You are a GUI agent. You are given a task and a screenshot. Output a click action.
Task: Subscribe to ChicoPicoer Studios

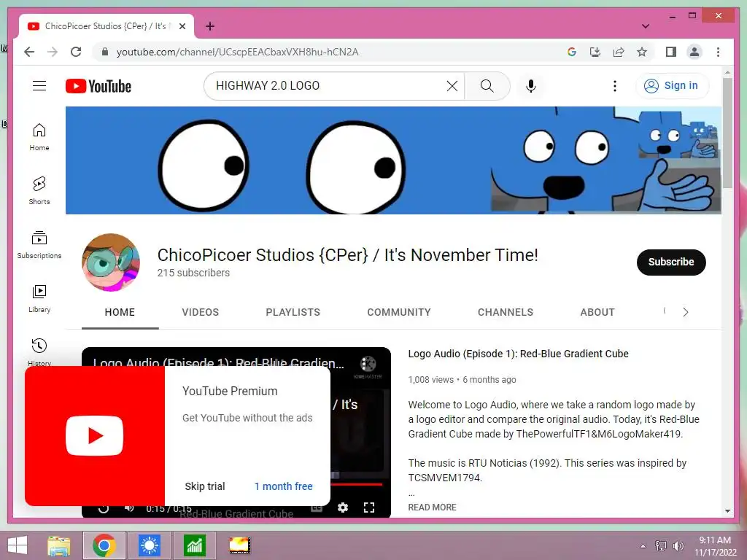671,262
